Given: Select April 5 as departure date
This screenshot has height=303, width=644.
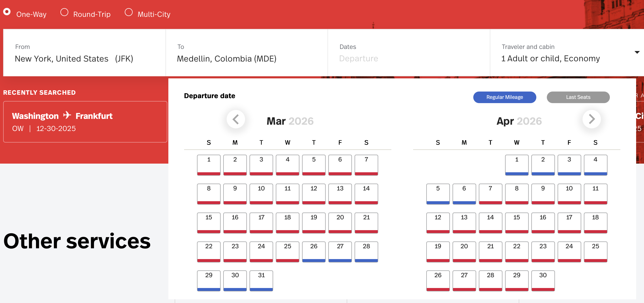Looking at the screenshot, I should click(x=438, y=194).
